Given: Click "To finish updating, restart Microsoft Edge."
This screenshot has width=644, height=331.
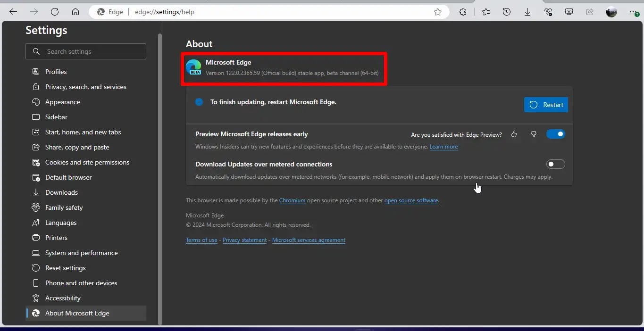Looking at the screenshot, I should 273,102.
